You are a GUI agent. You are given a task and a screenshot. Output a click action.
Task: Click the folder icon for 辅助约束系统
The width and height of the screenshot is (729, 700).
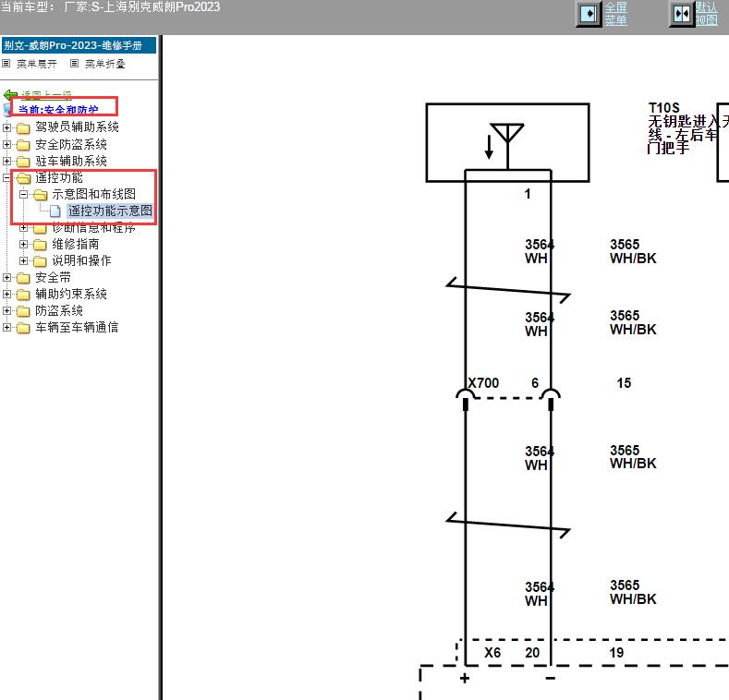coord(23,295)
